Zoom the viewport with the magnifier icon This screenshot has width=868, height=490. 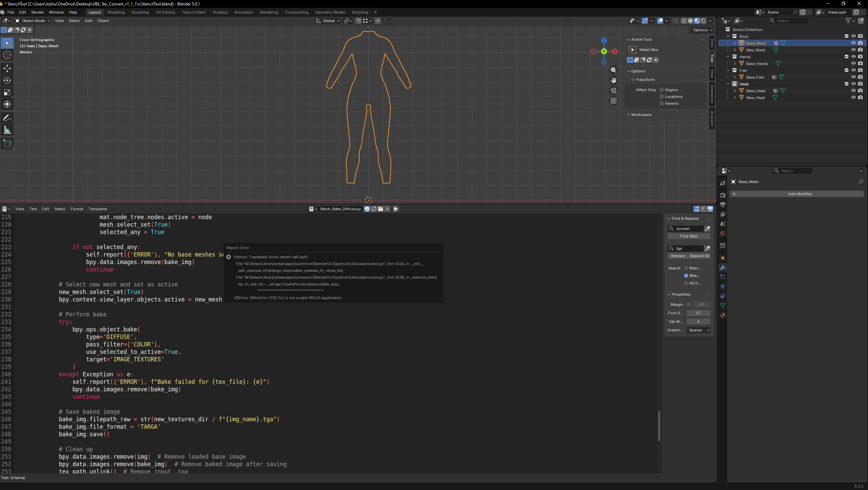coord(613,70)
